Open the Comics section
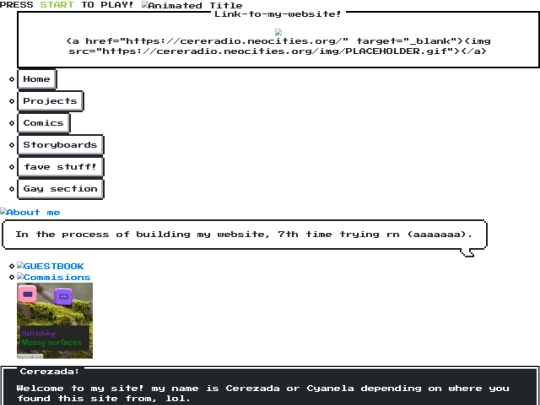Screen dimensions: 540x405 [x=44, y=123]
